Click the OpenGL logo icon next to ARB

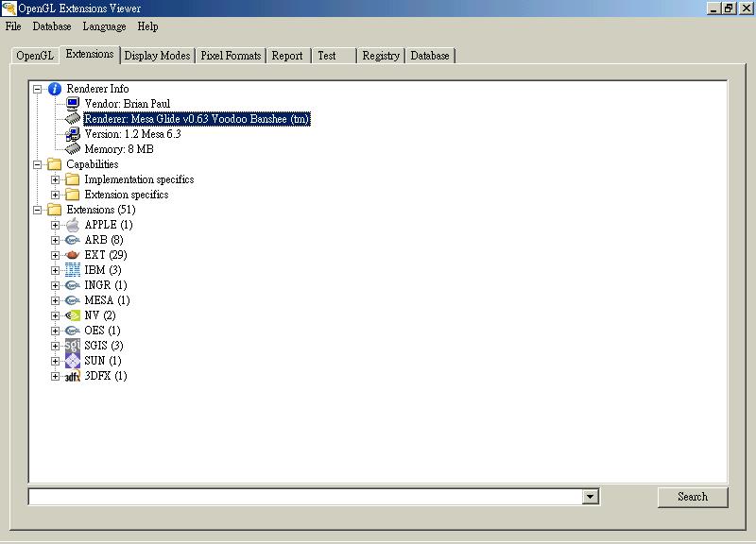click(x=73, y=240)
